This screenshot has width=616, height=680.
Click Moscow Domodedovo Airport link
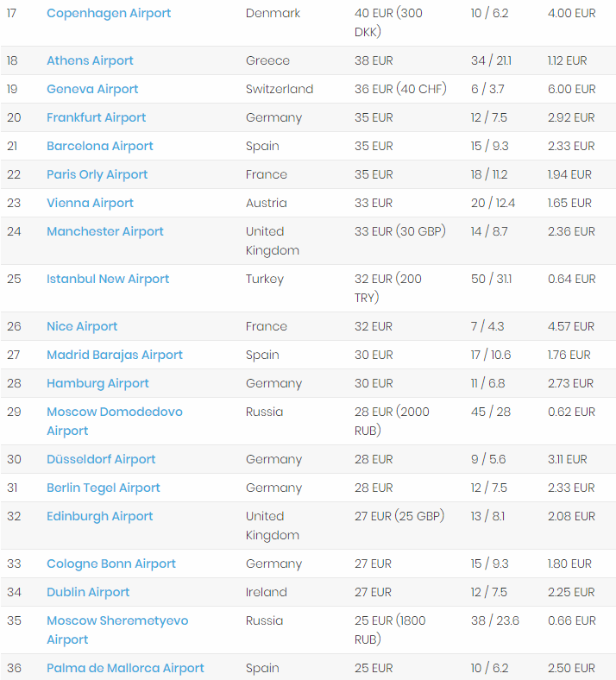point(114,412)
